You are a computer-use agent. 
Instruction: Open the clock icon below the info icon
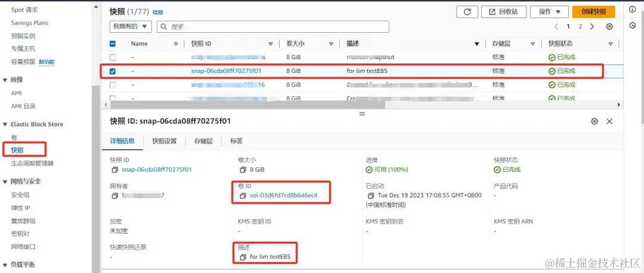(633, 26)
